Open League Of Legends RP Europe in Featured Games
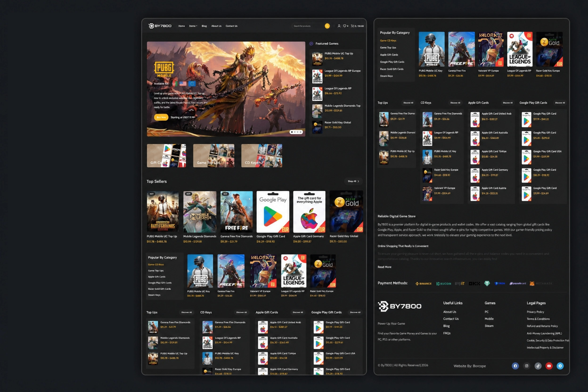This screenshot has width=588, height=392. pos(336,76)
